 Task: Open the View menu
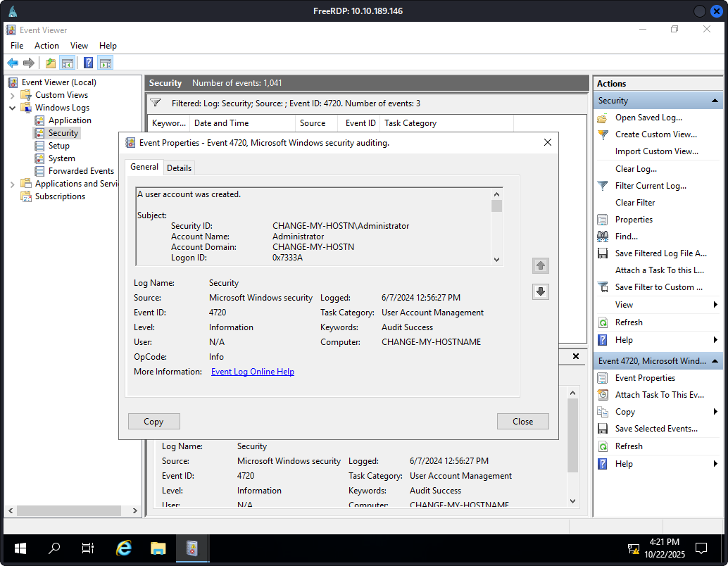(x=79, y=46)
